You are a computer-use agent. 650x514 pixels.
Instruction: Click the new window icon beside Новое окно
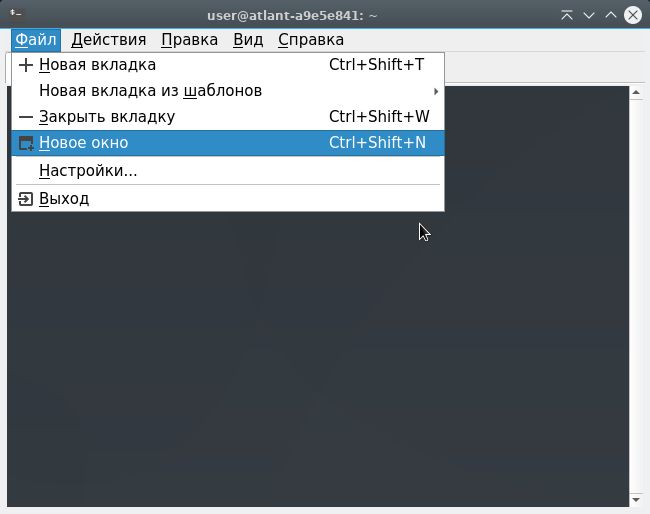pos(26,143)
